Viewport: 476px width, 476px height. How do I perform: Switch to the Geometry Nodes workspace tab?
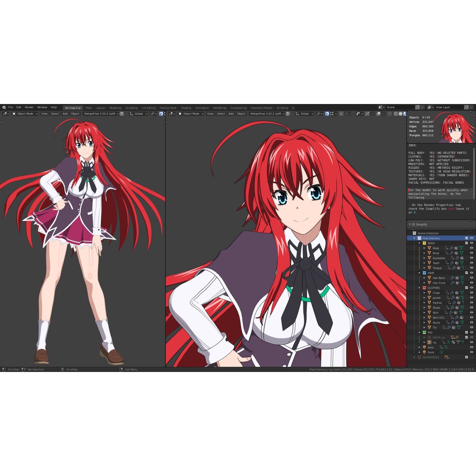(x=261, y=108)
